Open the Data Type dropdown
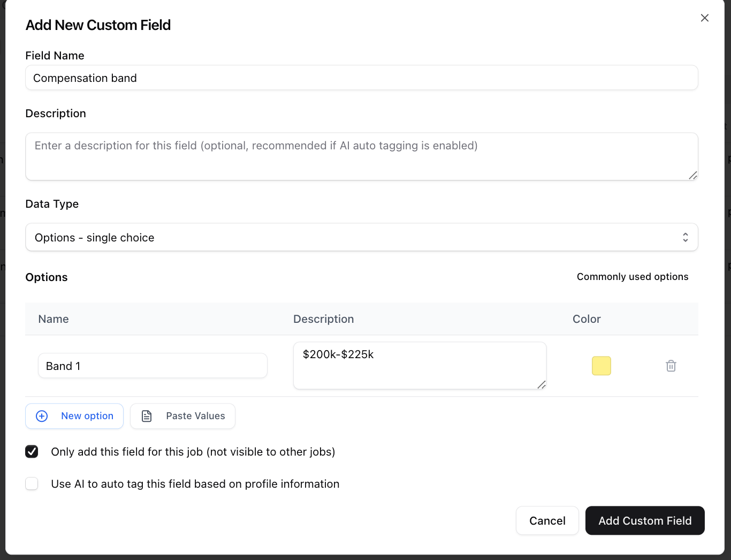The width and height of the screenshot is (731, 560). pyautogui.click(x=362, y=237)
